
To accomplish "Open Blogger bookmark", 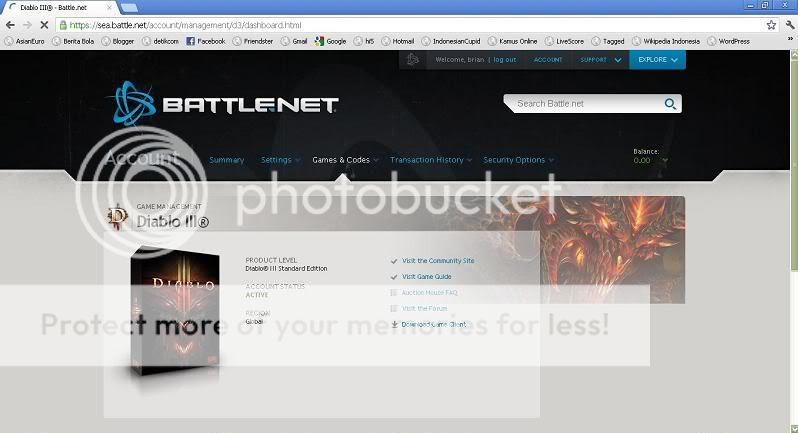I will (118, 41).
